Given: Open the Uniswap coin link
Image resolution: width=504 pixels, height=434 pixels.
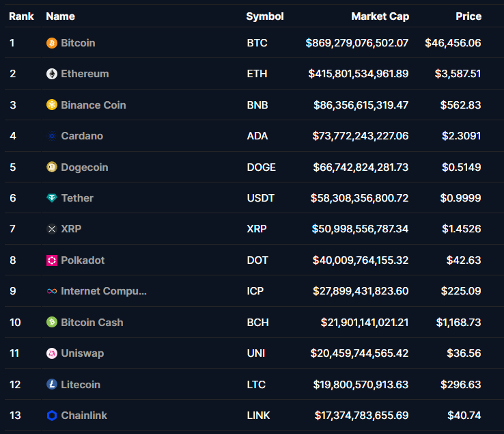Looking at the screenshot, I should [82, 353].
